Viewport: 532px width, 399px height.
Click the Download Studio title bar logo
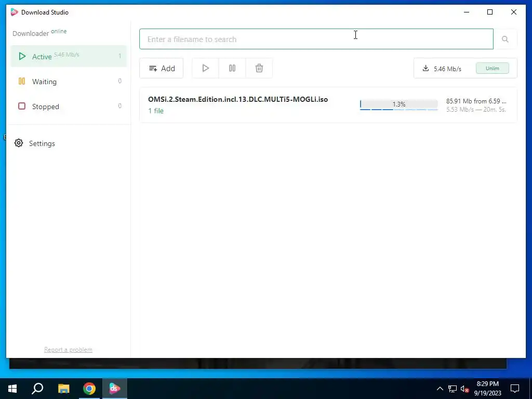14,12
